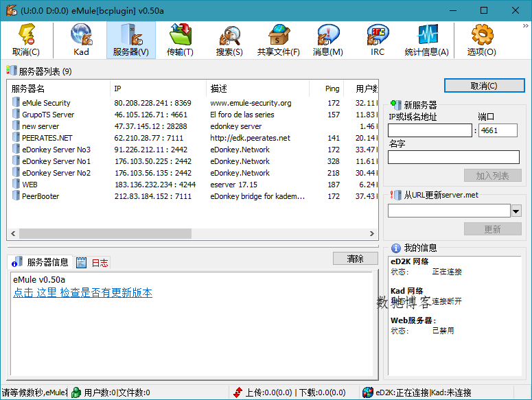Click the server list horizontal scrollbar thumb
This screenshot has height=400, width=532.
(106, 233)
